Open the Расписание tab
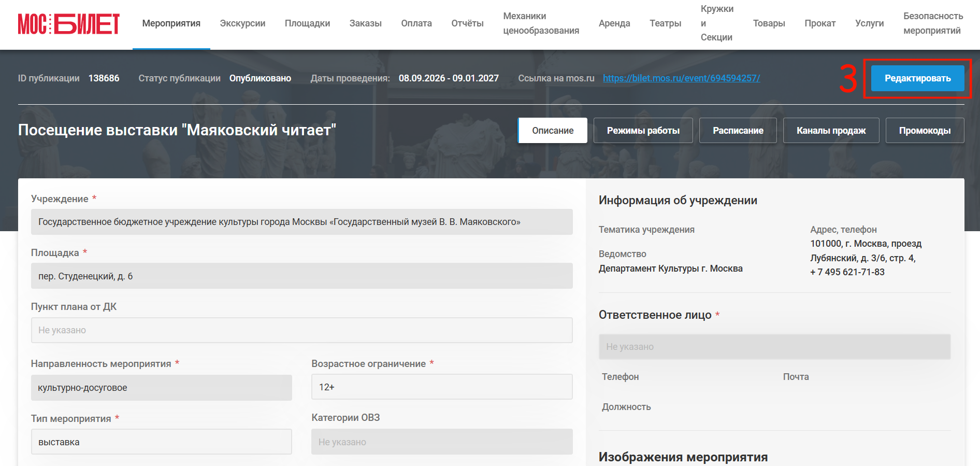 click(x=738, y=131)
